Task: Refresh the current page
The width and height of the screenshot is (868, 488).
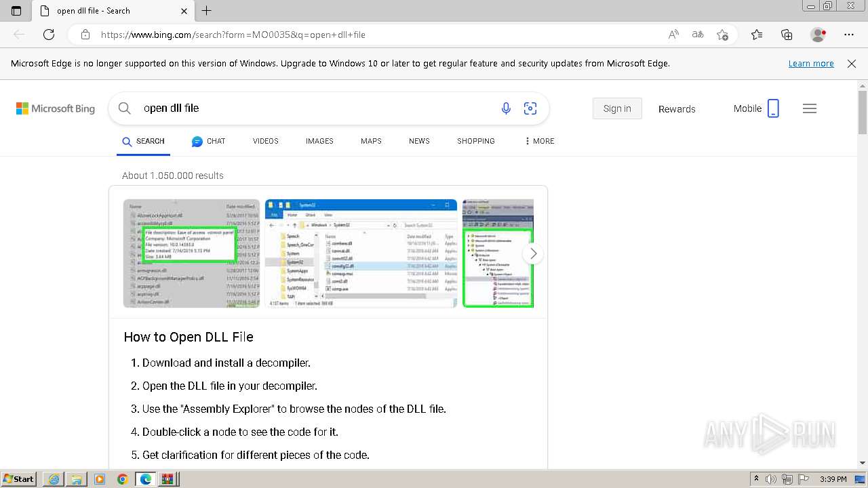Action: click(x=49, y=35)
